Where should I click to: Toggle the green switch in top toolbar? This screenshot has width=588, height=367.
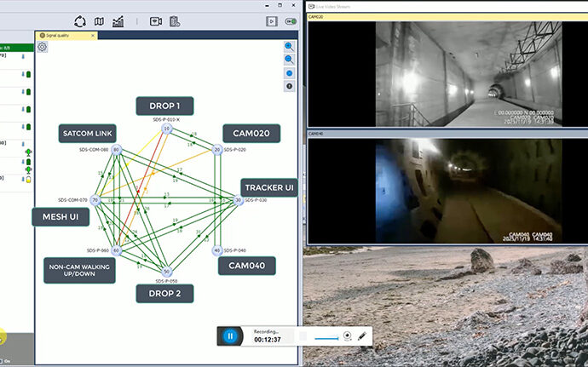(291, 21)
